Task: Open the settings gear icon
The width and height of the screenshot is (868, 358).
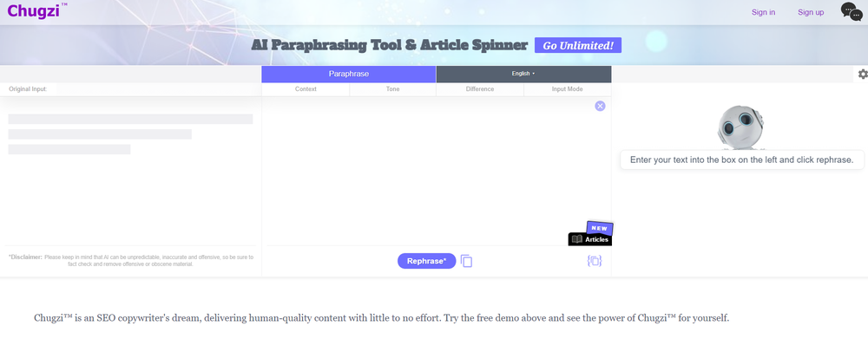Action: coord(863,75)
